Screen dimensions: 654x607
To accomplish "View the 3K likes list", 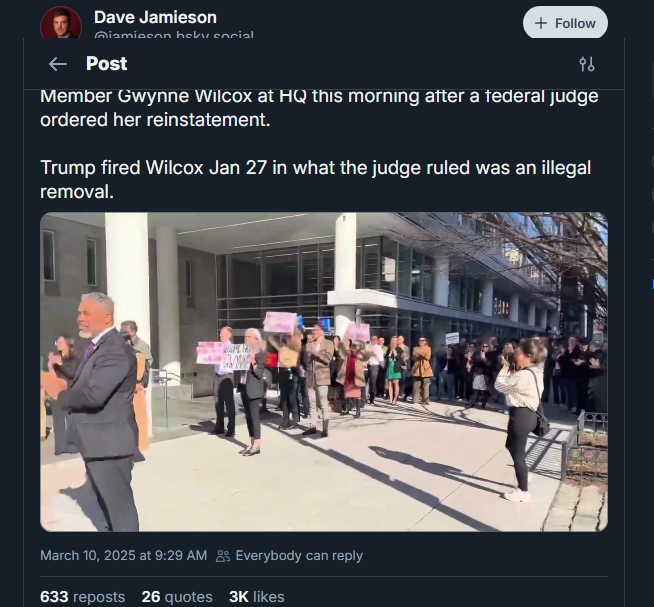I will pyautogui.click(x=257, y=597).
